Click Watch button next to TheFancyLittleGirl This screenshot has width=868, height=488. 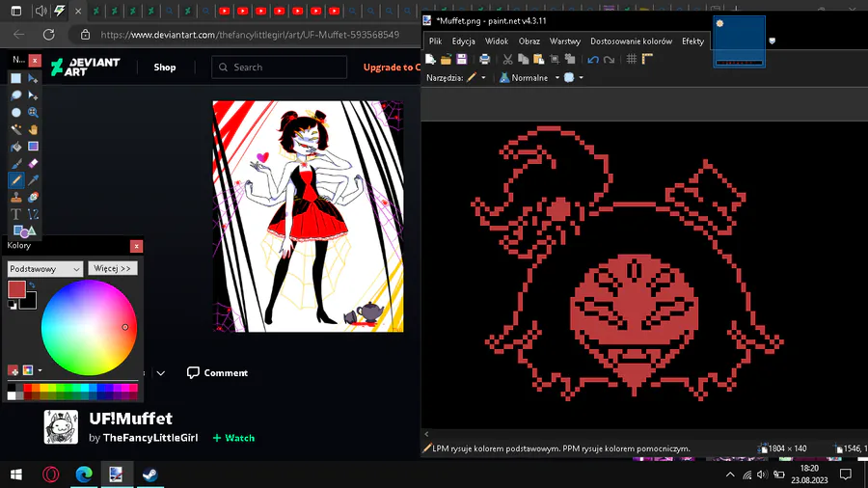coord(233,438)
